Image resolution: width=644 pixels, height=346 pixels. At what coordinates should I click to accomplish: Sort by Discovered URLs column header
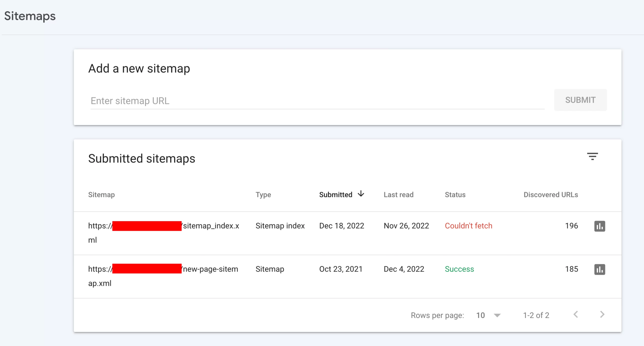(x=551, y=195)
